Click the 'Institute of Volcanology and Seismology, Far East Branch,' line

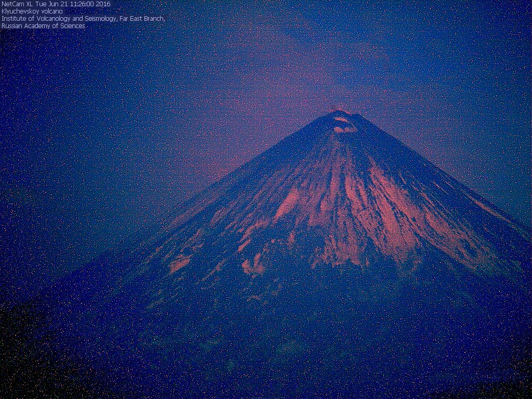pyautogui.click(x=84, y=19)
